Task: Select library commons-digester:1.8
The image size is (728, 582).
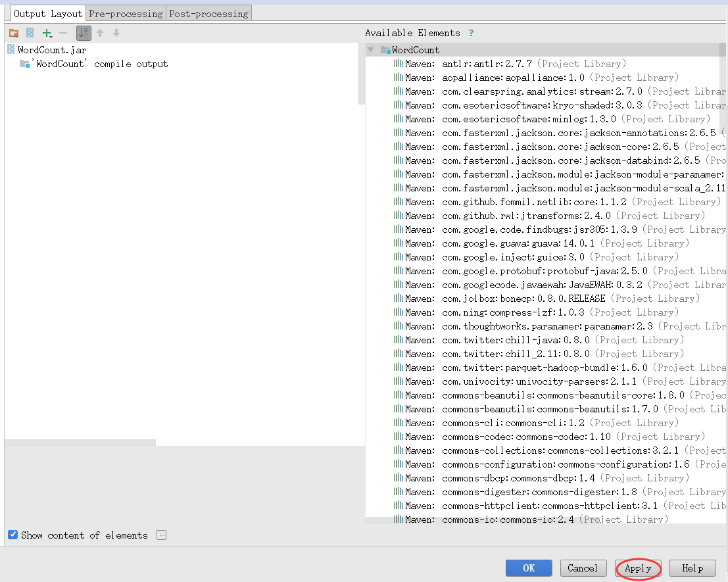Action: [x=560, y=492]
